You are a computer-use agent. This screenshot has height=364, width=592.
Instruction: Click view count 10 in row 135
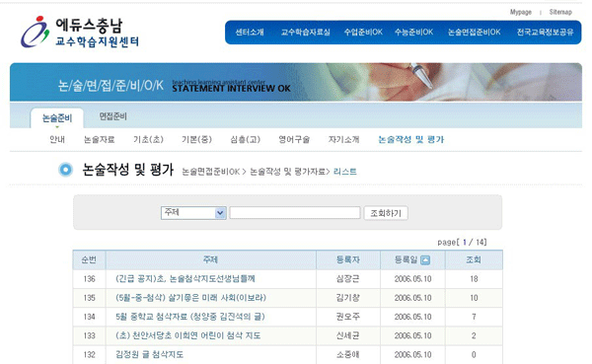coord(474,298)
